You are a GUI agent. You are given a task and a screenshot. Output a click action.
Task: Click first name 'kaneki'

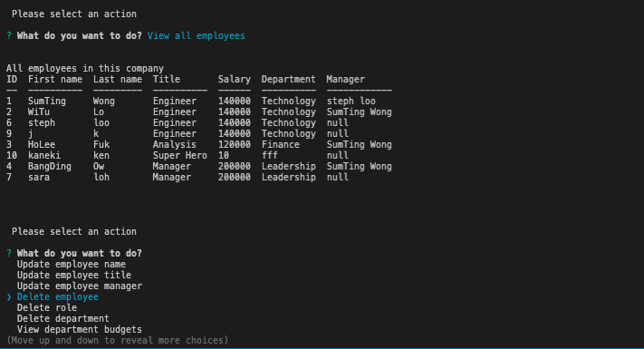(44, 155)
